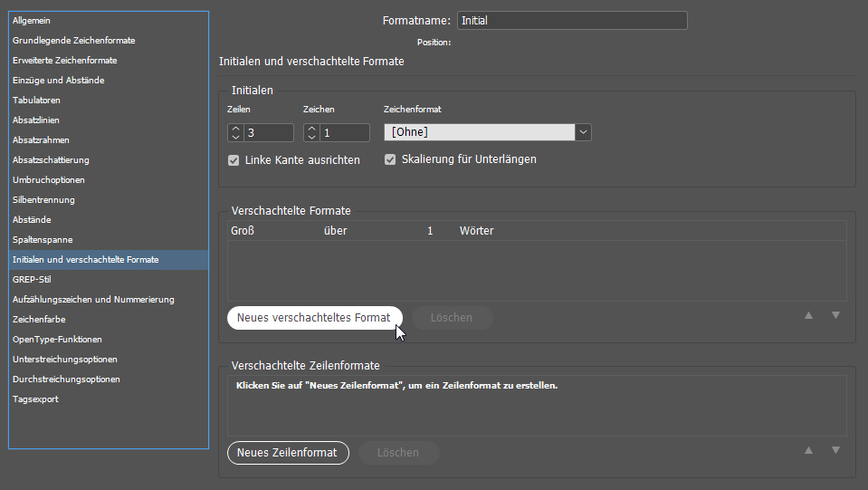Viewport: 868px width, 490px height.
Task: Click down arrow in Verschachtelte Zeilenformate section
Action: pos(835,450)
